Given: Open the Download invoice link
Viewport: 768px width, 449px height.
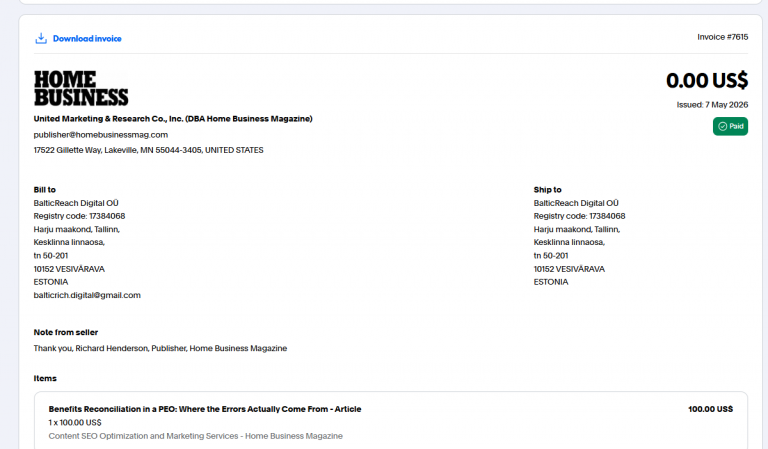Looking at the screenshot, I should [x=87, y=39].
